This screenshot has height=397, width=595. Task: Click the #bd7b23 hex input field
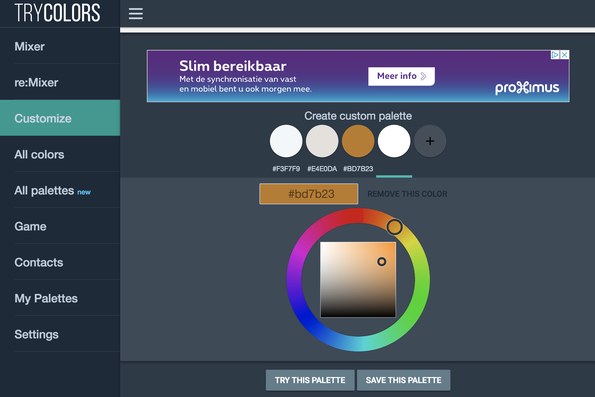(309, 194)
